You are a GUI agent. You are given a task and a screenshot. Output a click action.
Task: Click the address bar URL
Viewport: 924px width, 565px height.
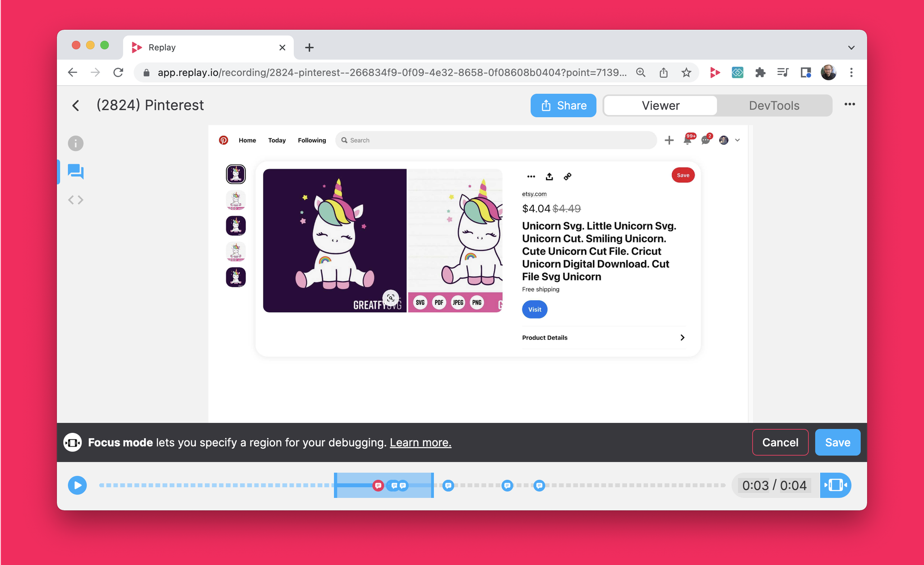[x=392, y=73]
